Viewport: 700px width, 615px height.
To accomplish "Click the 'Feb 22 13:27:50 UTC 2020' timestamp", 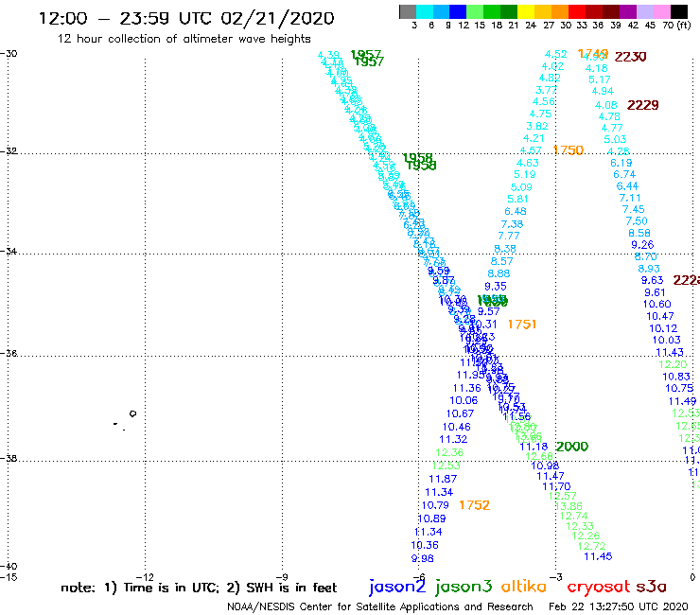I will (619, 607).
